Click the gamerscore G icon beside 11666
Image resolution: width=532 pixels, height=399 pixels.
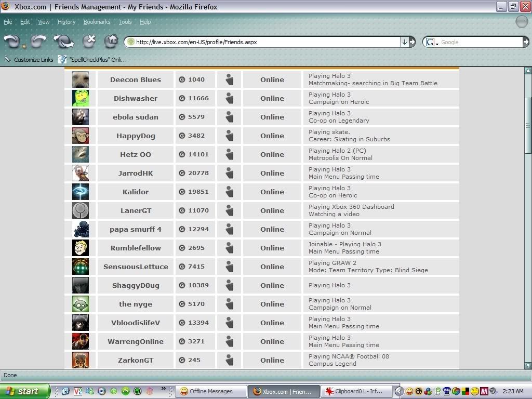point(182,98)
